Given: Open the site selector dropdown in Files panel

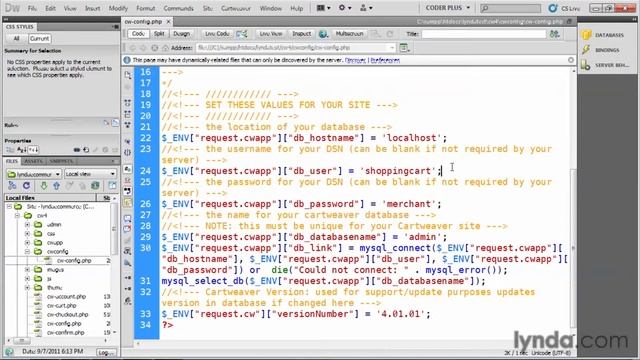Looking at the screenshot, I should [x=34, y=174].
